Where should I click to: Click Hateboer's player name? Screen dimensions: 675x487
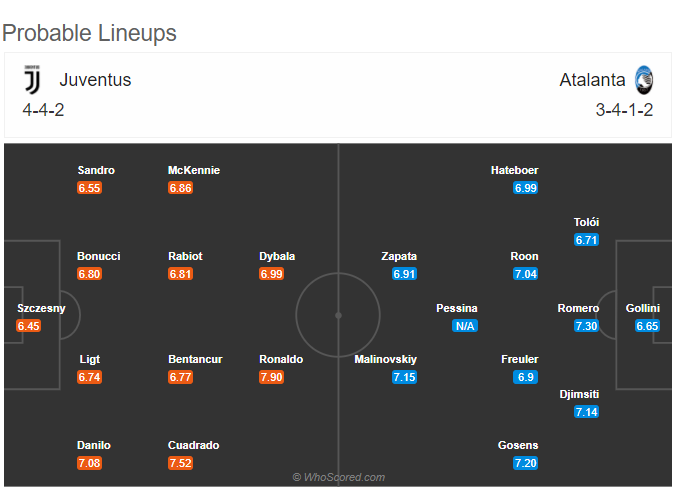click(514, 170)
